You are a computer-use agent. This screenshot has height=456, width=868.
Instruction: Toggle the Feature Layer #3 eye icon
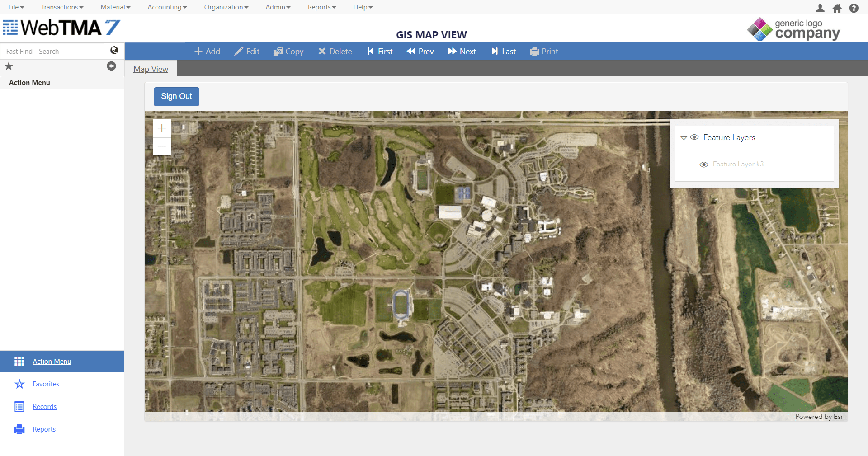tap(703, 164)
